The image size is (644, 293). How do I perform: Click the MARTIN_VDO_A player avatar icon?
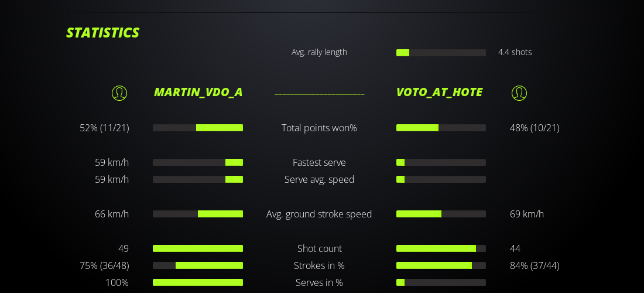[x=119, y=93]
